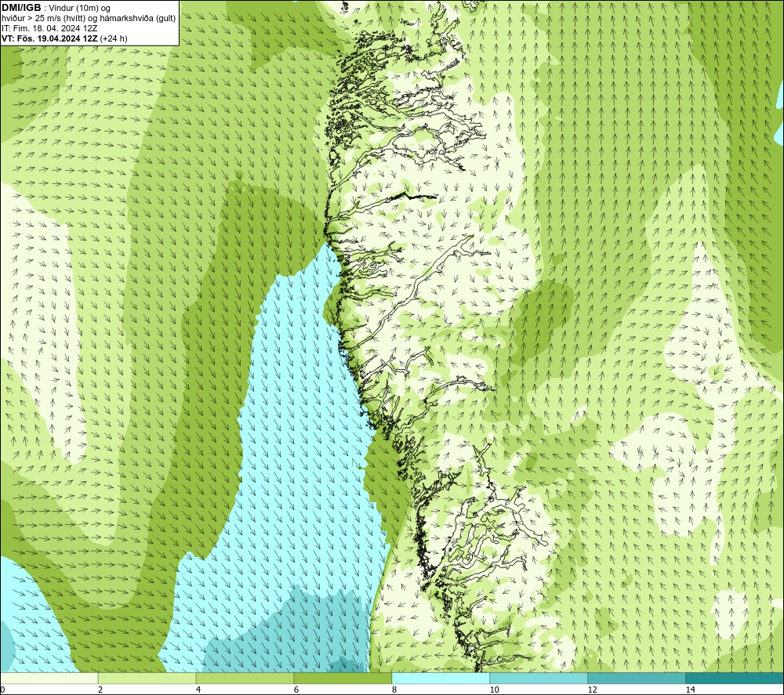Click the 8–10 m/s light cyan swatch

pyautogui.click(x=441, y=678)
